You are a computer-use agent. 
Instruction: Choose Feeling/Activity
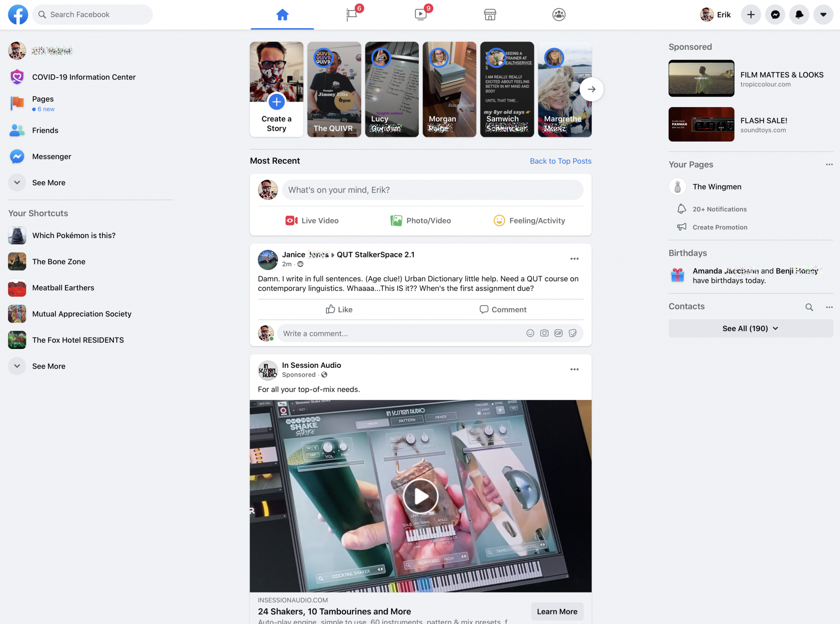529,220
